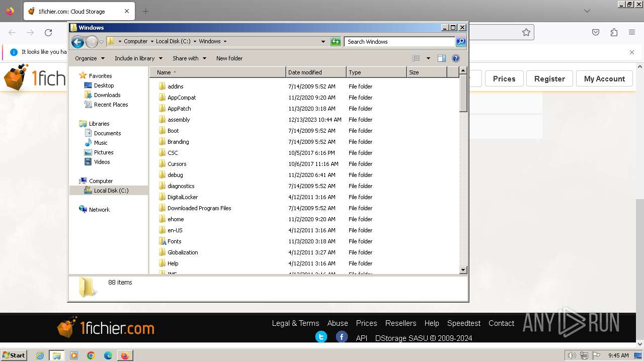Open Speedtest footer link
This screenshot has width=644, height=362.
point(464,323)
